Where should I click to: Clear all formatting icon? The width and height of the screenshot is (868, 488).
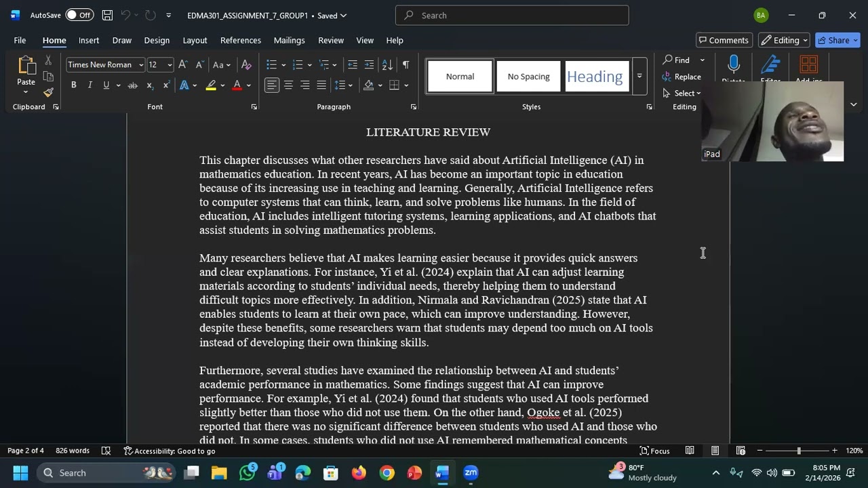(x=246, y=64)
